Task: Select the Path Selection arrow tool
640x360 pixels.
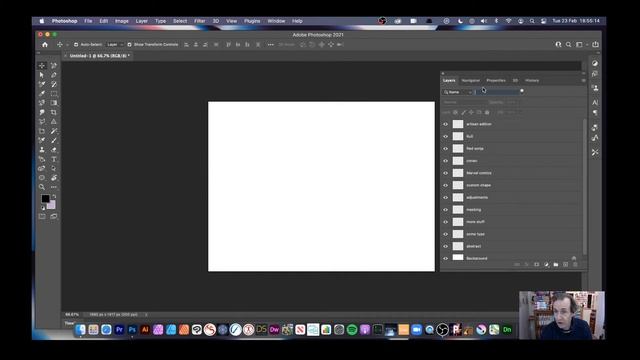Action: 42,75
